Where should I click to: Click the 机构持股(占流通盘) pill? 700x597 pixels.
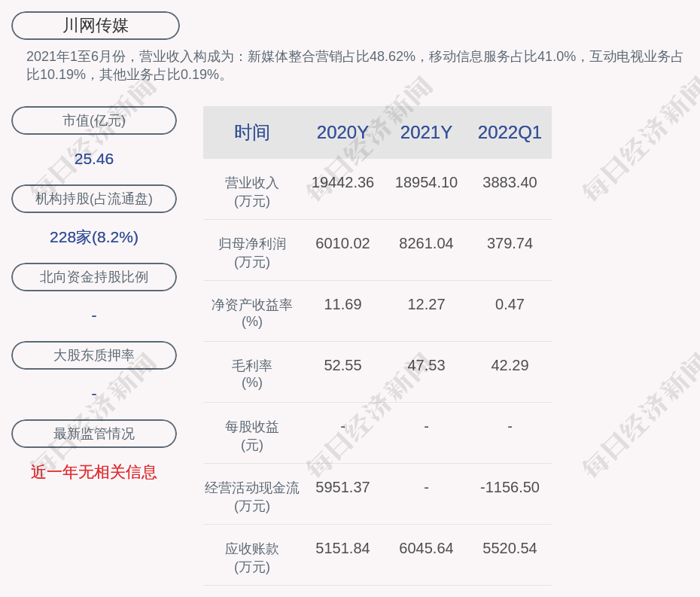click(x=94, y=199)
